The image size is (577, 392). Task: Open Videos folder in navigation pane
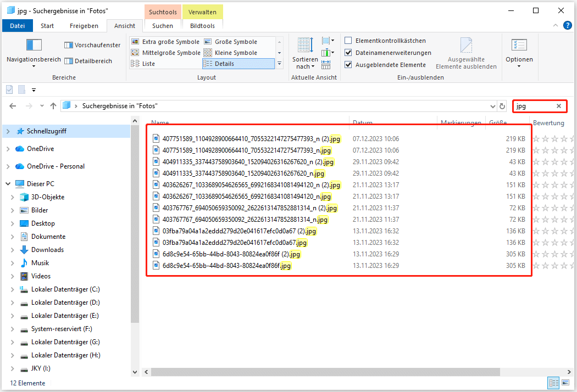(x=41, y=276)
